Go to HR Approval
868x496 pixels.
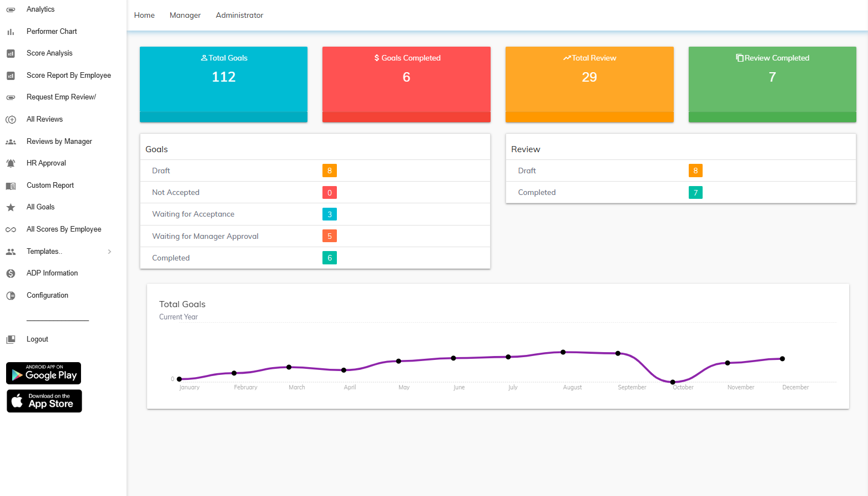pos(46,163)
